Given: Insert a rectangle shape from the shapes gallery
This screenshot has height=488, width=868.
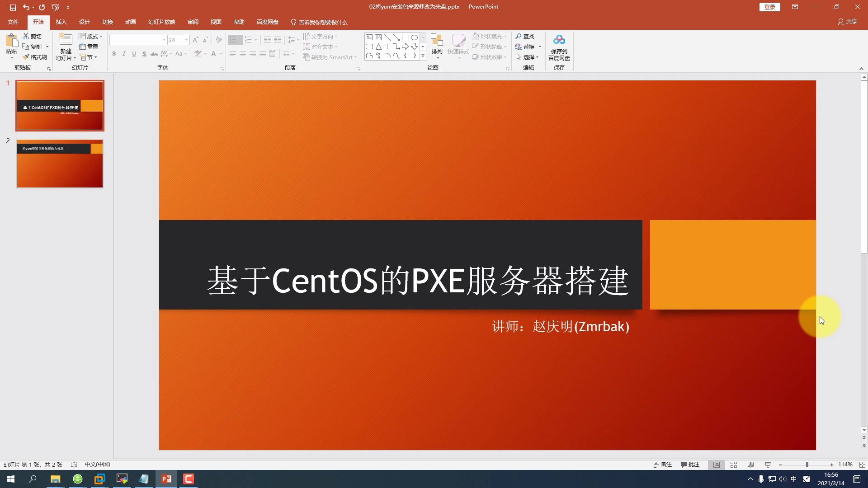Looking at the screenshot, I should (406, 38).
